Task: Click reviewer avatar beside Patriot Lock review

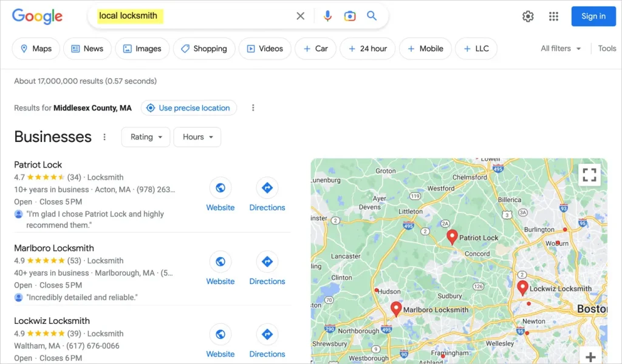Action: click(x=18, y=214)
